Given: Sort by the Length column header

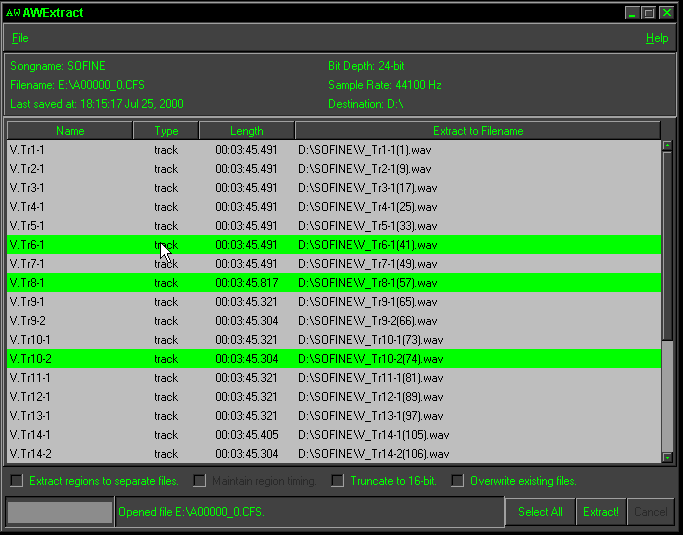Looking at the screenshot, I should (x=247, y=131).
